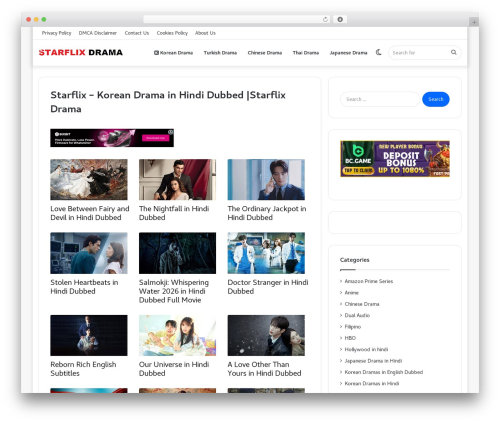This screenshot has width=500, height=423.
Task: Open The Ordinary Jackpot thumbnail
Action: 266,179
